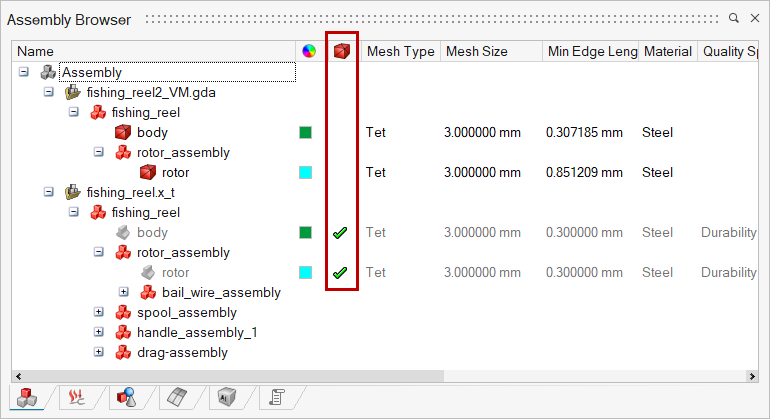Select the top Assembly root node icon
Viewport: 770px width, 419px height.
pos(48,72)
